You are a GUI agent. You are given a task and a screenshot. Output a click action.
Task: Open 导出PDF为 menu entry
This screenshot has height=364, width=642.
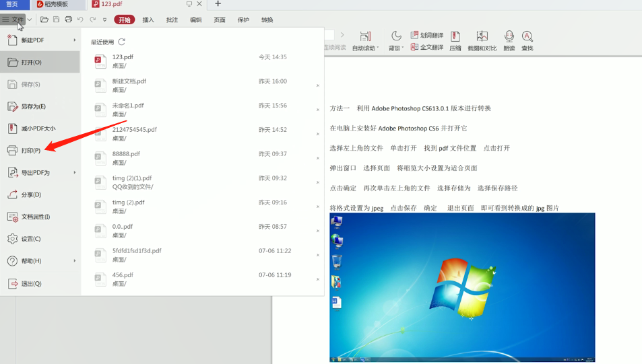click(40, 173)
